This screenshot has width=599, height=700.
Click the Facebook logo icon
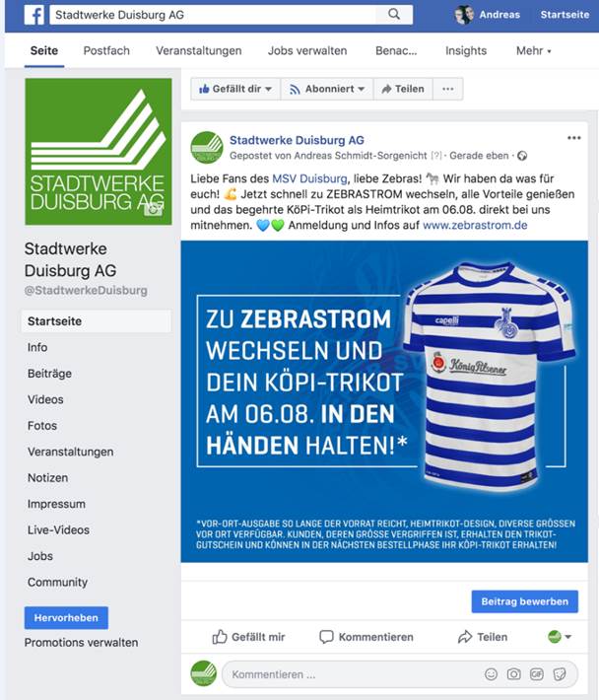click(x=34, y=15)
